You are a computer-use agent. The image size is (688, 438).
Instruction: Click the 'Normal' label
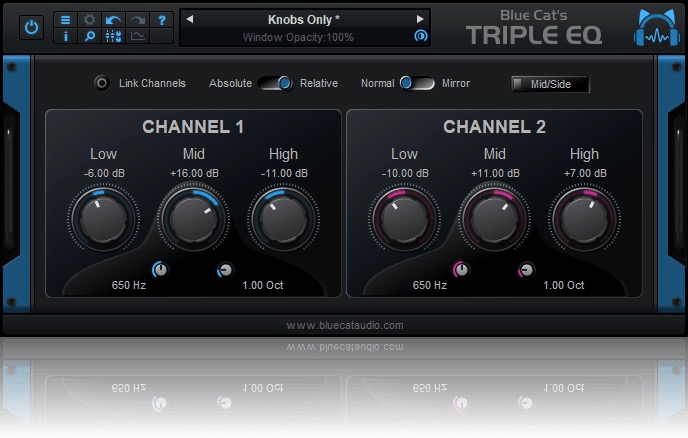(377, 83)
